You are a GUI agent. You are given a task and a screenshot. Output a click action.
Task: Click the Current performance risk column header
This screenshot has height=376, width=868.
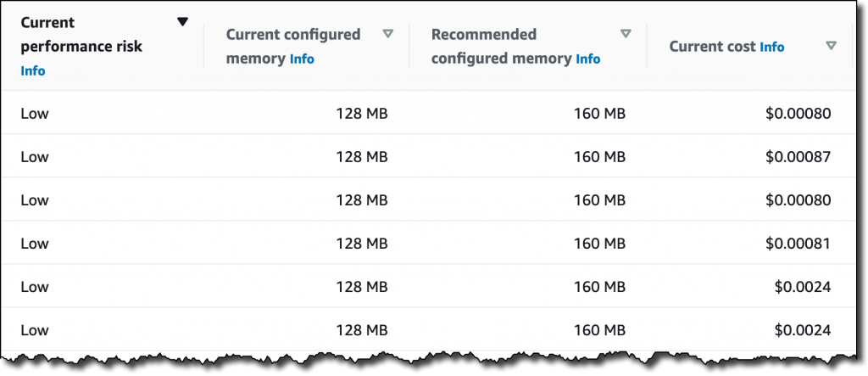(81, 35)
